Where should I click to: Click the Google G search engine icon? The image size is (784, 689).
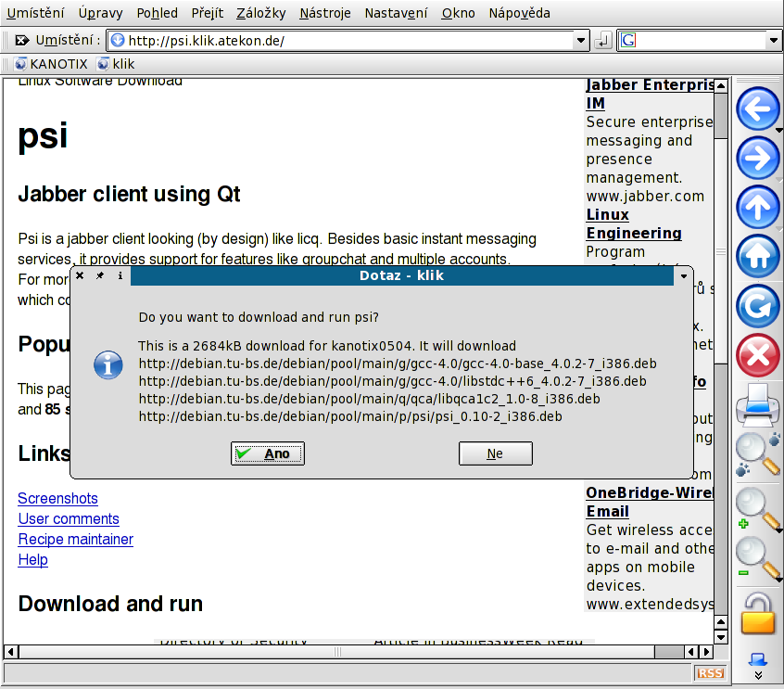[628, 40]
